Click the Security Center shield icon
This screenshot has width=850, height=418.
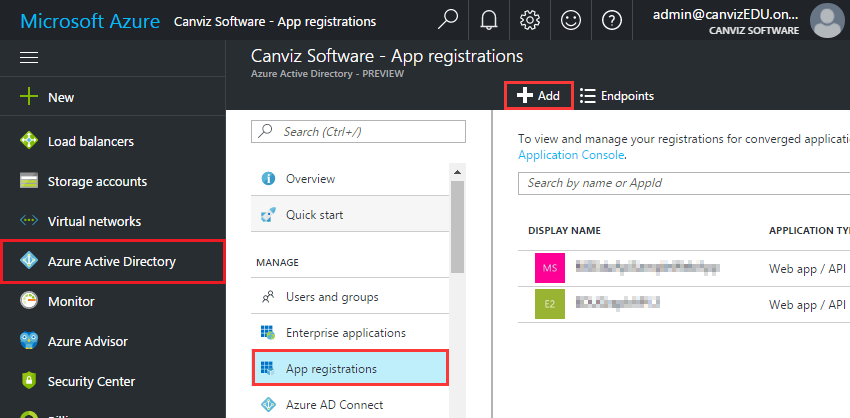[29, 381]
